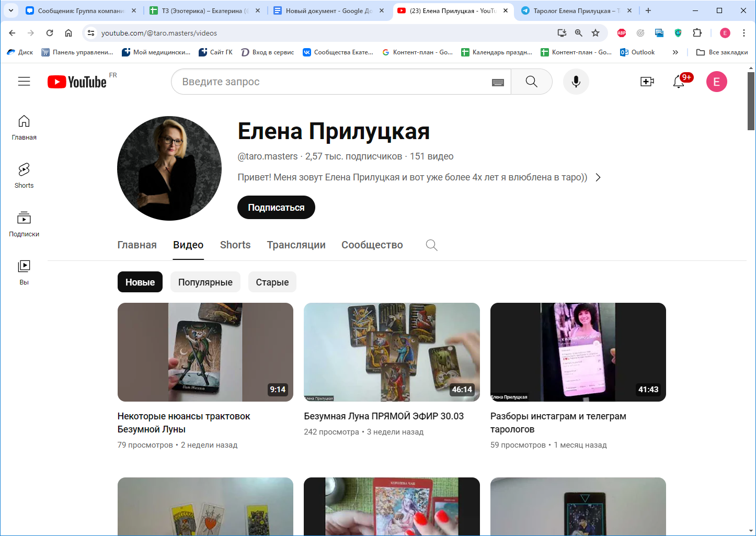Open the ABP Adblock Plus extension
The image size is (756, 536).
tap(622, 33)
